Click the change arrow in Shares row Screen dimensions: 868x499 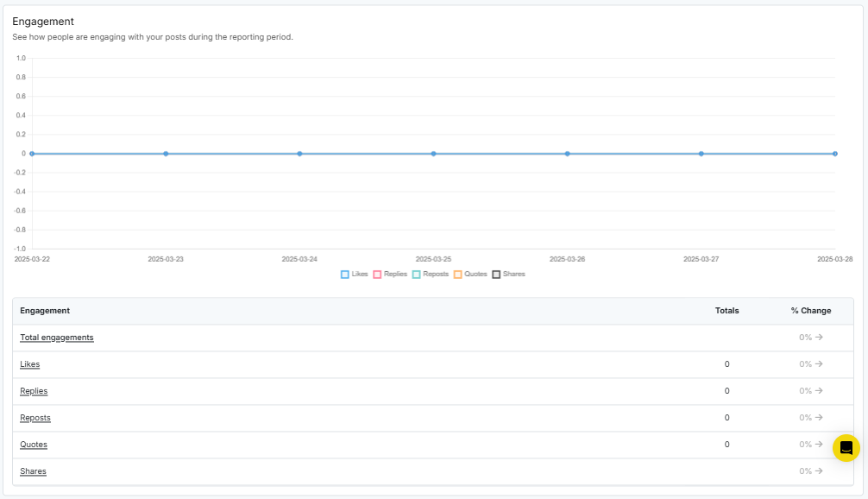819,471
